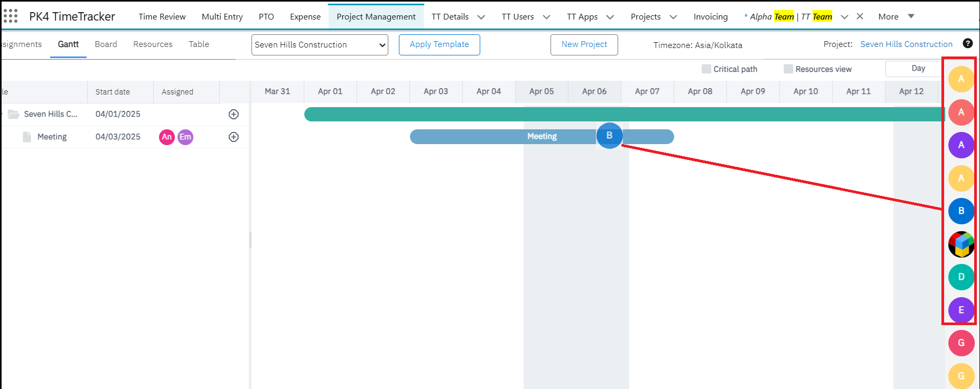Open the Time Review tab

click(162, 16)
